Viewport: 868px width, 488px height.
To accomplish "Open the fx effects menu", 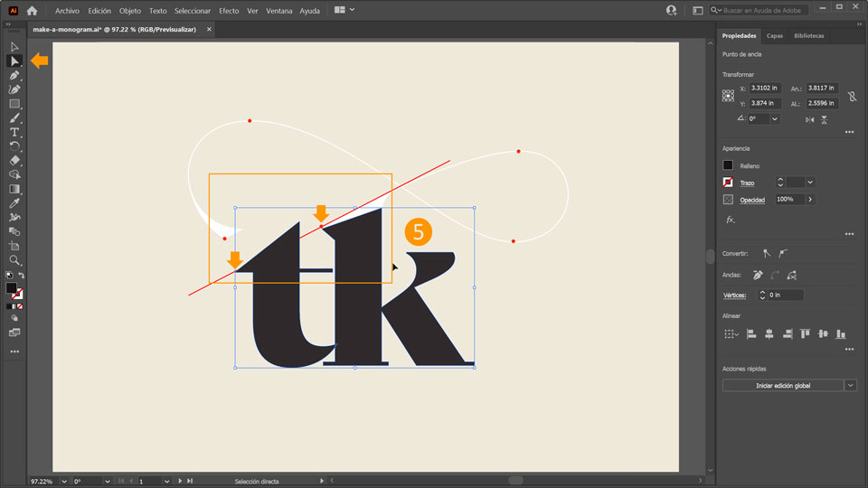I will (x=731, y=220).
